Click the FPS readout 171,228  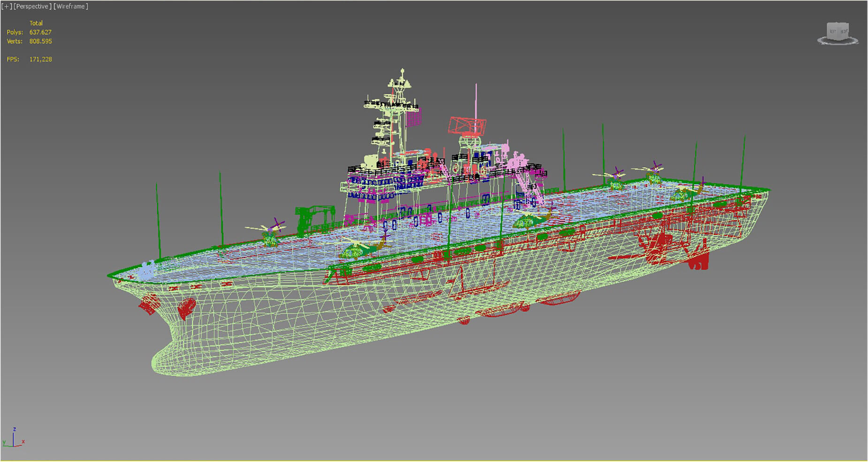click(40, 60)
